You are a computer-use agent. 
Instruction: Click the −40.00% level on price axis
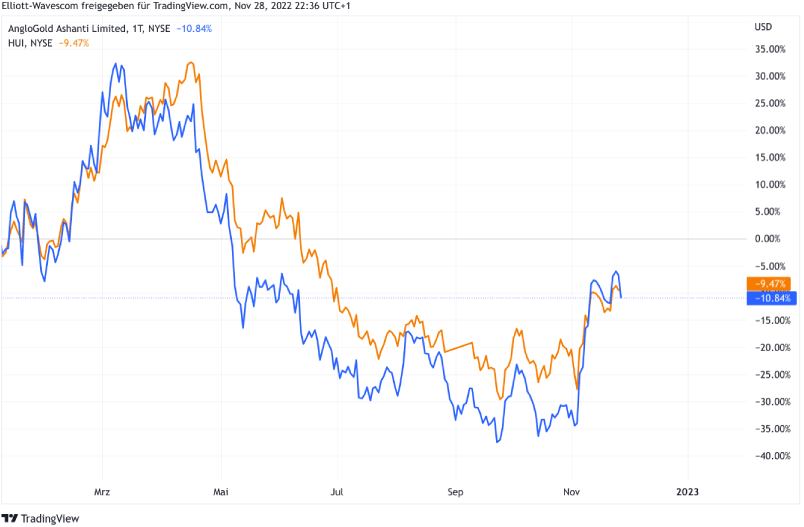tap(768, 456)
